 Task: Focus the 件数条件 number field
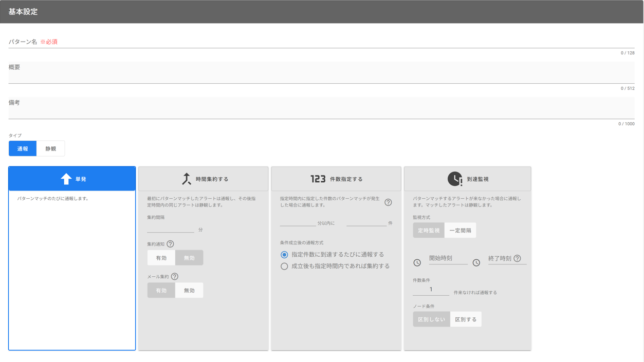[431, 290]
